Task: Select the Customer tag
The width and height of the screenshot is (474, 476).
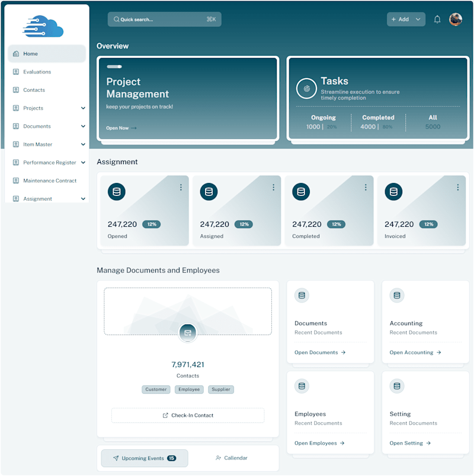Action: tap(156, 390)
